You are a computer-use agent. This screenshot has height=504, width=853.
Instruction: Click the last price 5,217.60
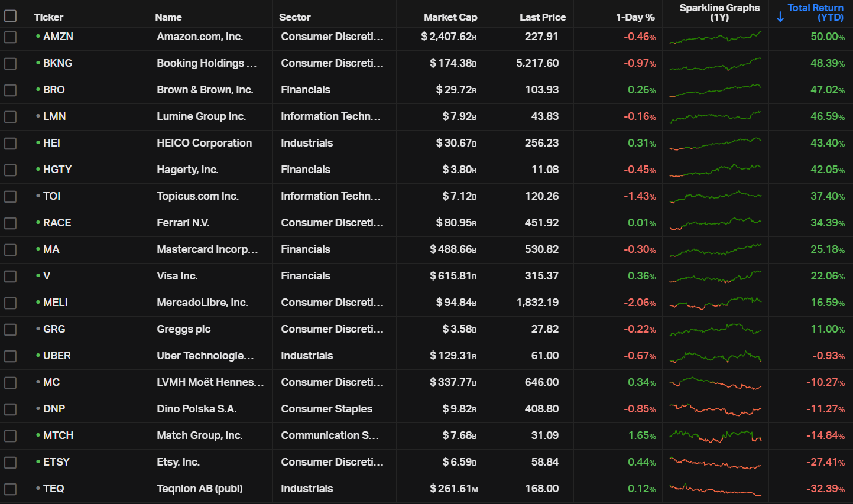[x=537, y=63]
